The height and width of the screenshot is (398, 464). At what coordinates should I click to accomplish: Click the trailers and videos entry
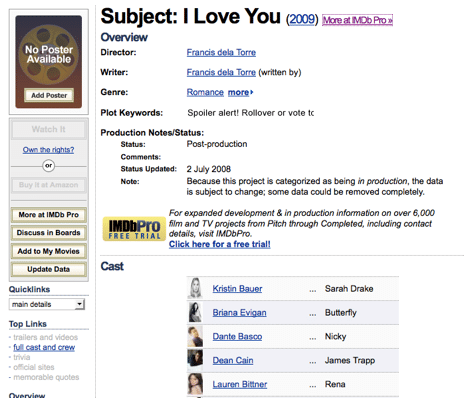click(x=45, y=337)
